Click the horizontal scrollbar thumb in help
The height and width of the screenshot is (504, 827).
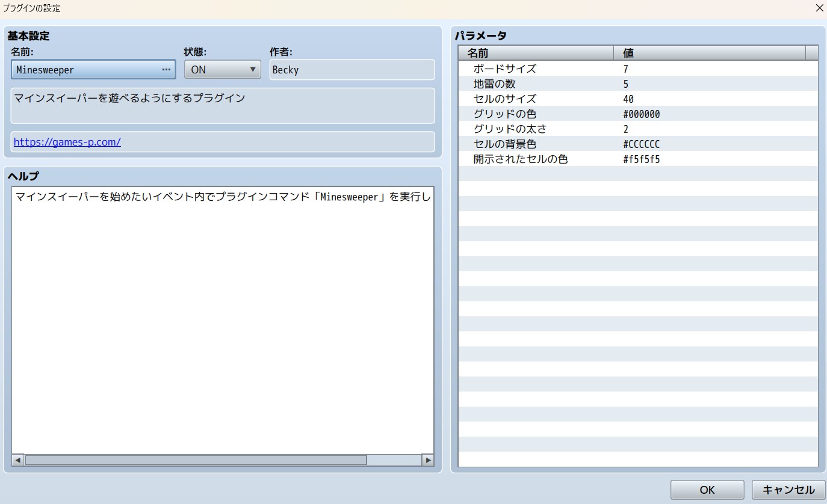(196, 460)
